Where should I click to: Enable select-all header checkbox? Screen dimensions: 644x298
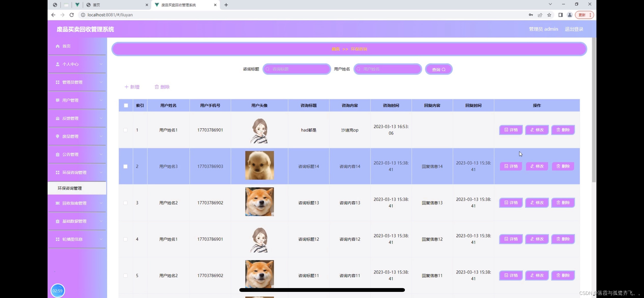tap(126, 105)
